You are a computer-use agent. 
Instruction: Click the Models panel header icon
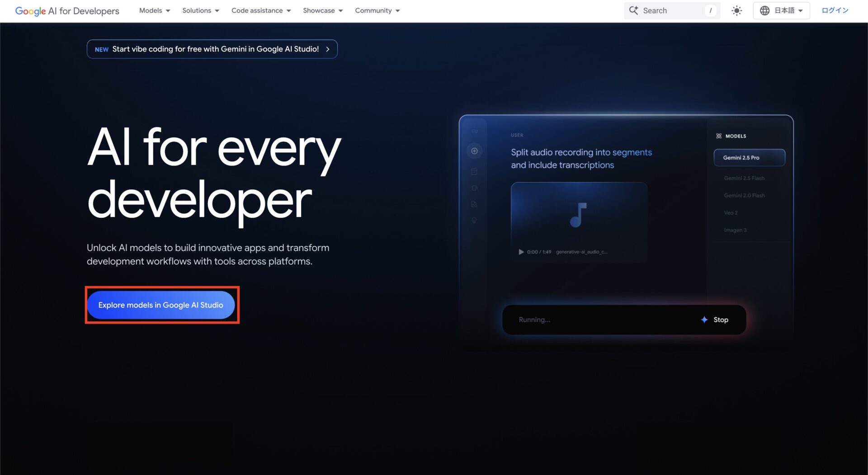[x=719, y=136]
